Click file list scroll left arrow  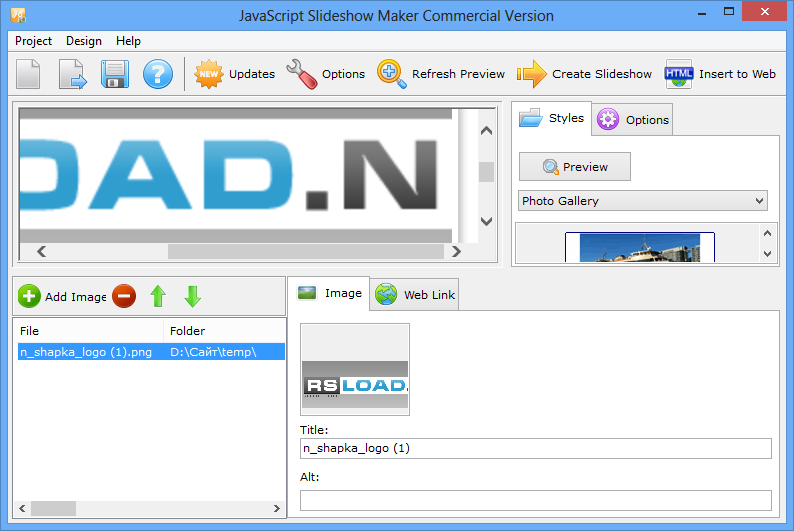coord(22,508)
